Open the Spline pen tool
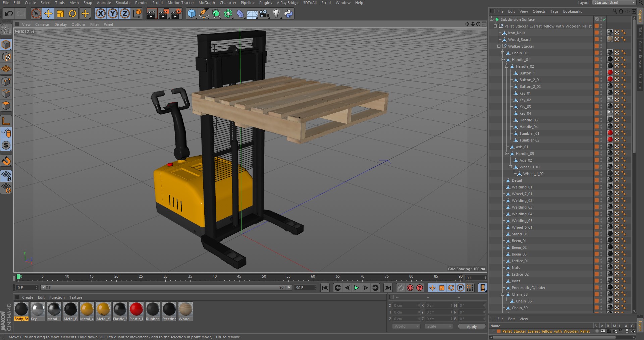Image resolution: width=644 pixels, height=340 pixels. pos(204,13)
